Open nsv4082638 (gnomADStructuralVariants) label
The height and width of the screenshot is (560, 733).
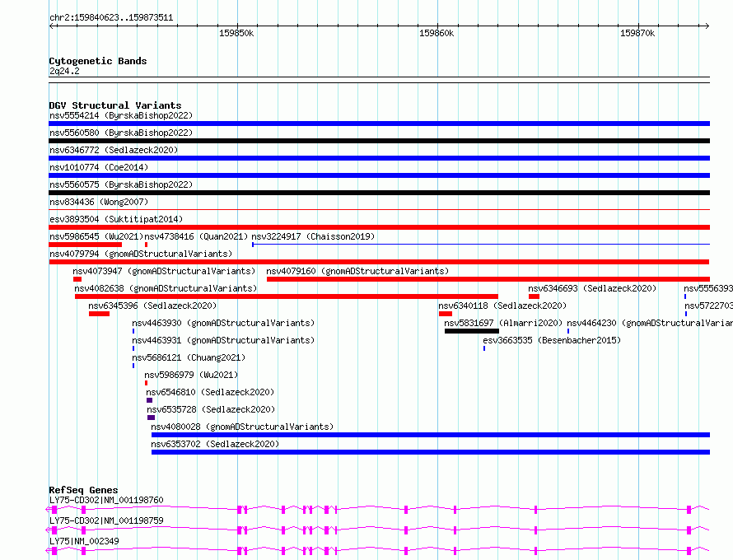click(x=166, y=288)
